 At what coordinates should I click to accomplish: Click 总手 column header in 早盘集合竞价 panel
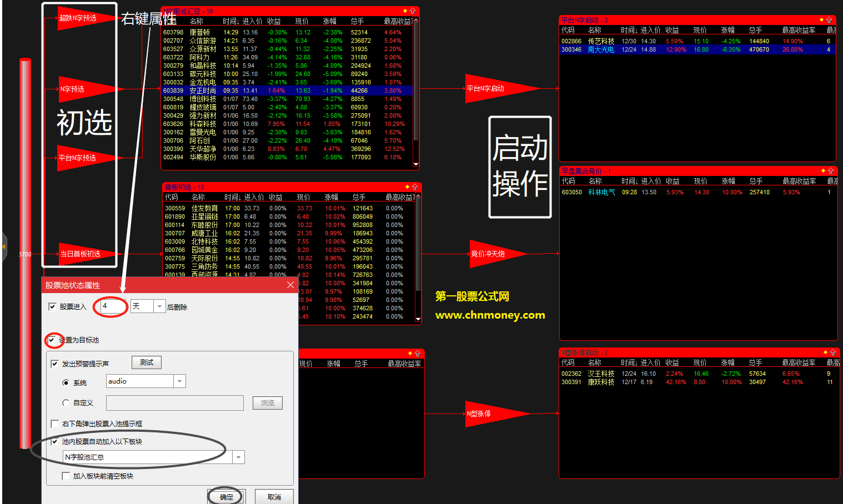[756, 181]
